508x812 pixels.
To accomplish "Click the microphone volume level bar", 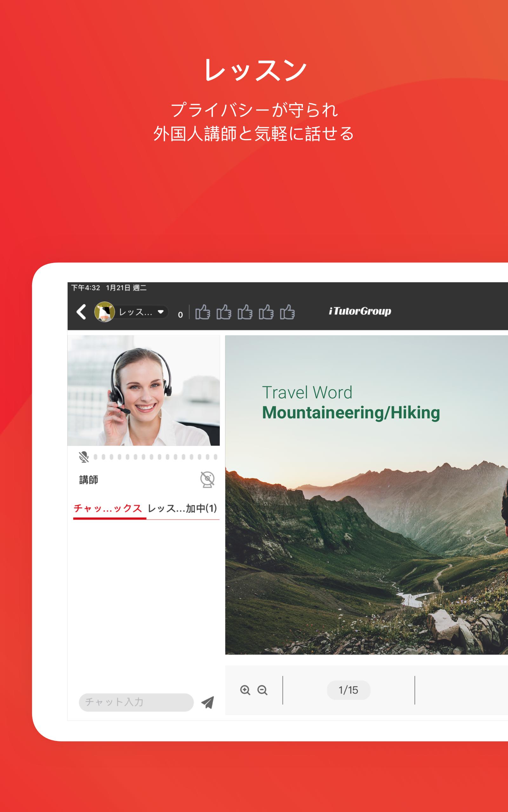I will coord(156,457).
